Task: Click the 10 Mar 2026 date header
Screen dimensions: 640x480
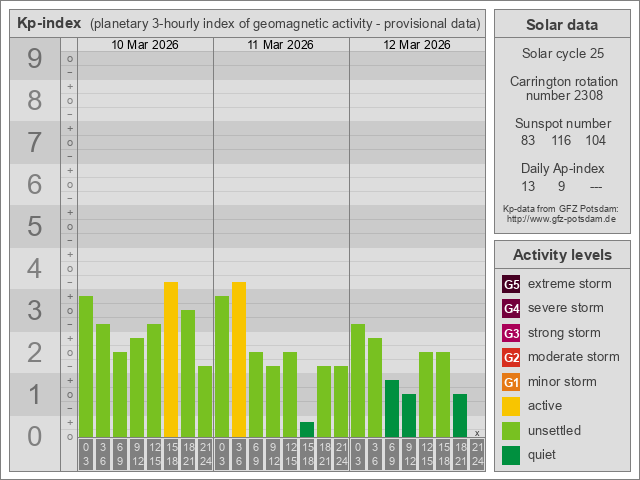Action: click(145, 45)
